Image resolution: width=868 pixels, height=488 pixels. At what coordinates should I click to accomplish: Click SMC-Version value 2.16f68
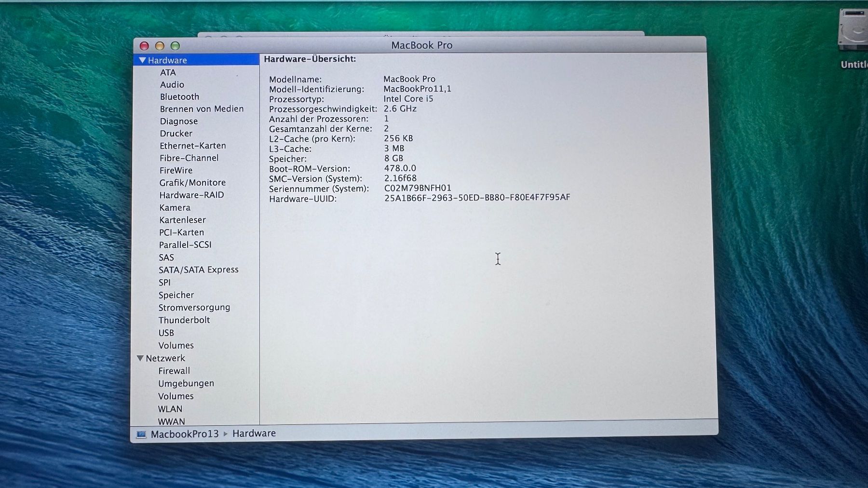(400, 178)
